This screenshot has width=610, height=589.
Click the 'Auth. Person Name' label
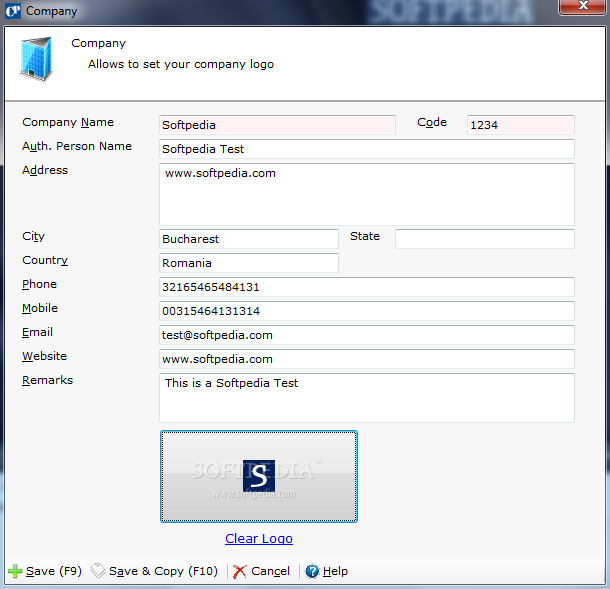coord(77,146)
